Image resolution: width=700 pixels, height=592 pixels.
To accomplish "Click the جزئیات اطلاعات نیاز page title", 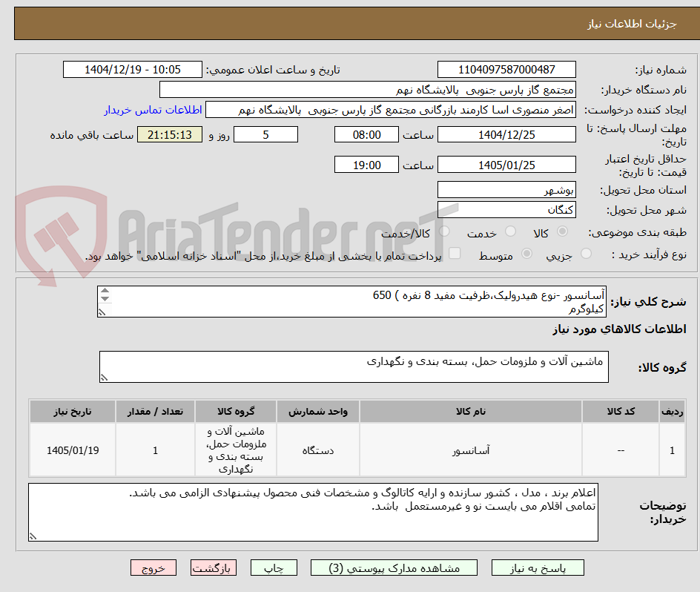I will 632,24.
